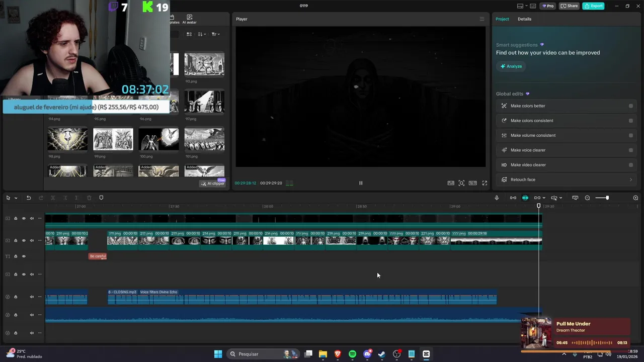Click the keyboard shortcuts icon in title bar
This screenshot has width=644, height=362.
(533, 6)
